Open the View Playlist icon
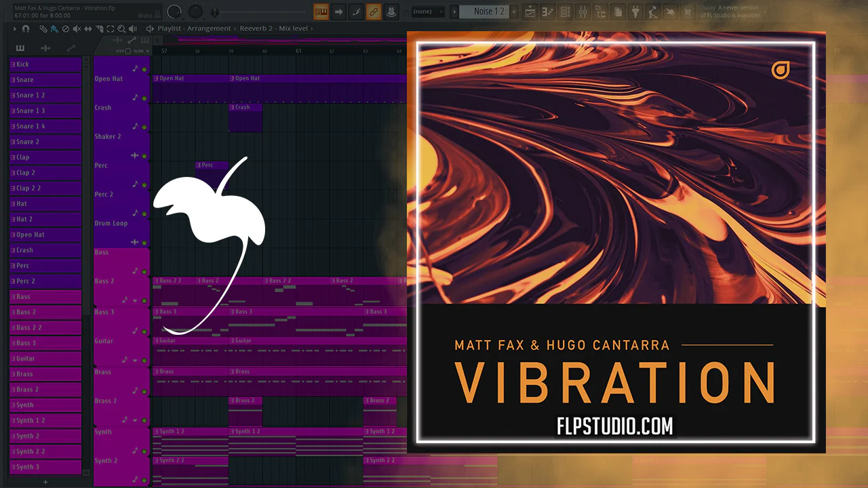Viewport: 868px width, 488px height. coord(530,12)
